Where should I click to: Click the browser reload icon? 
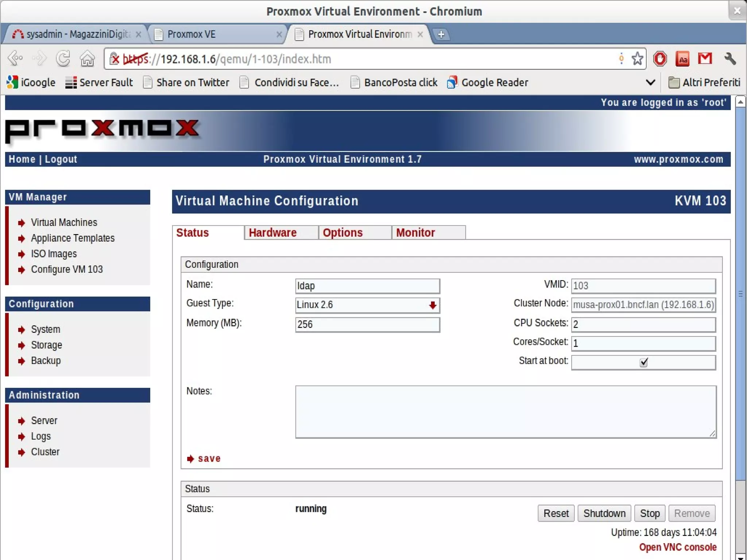[63, 58]
